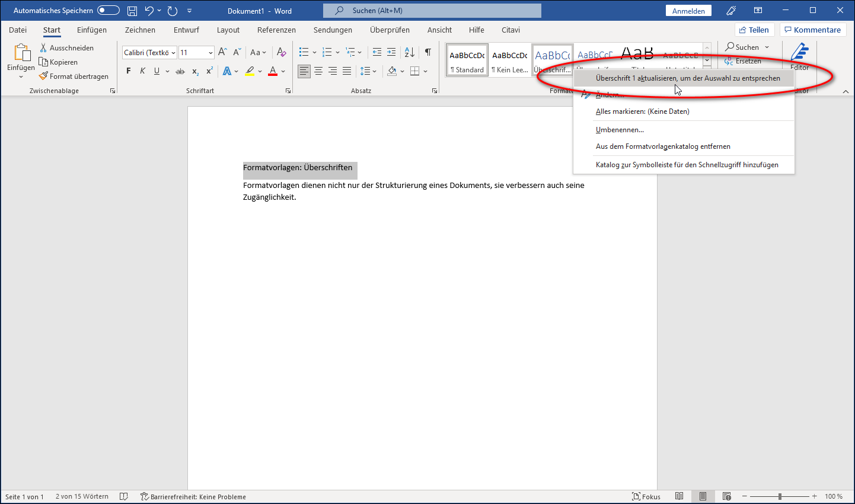Center-align the paragraph
Image resolution: width=855 pixels, height=504 pixels.
318,71
